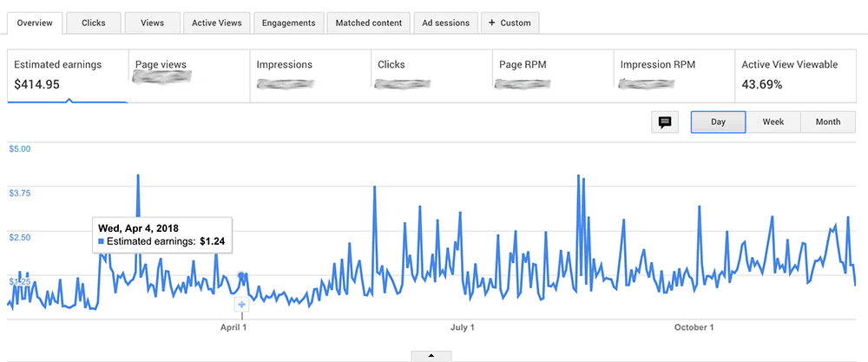Choose the Impressions metric card
868x362 pixels.
[x=310, y=76]
